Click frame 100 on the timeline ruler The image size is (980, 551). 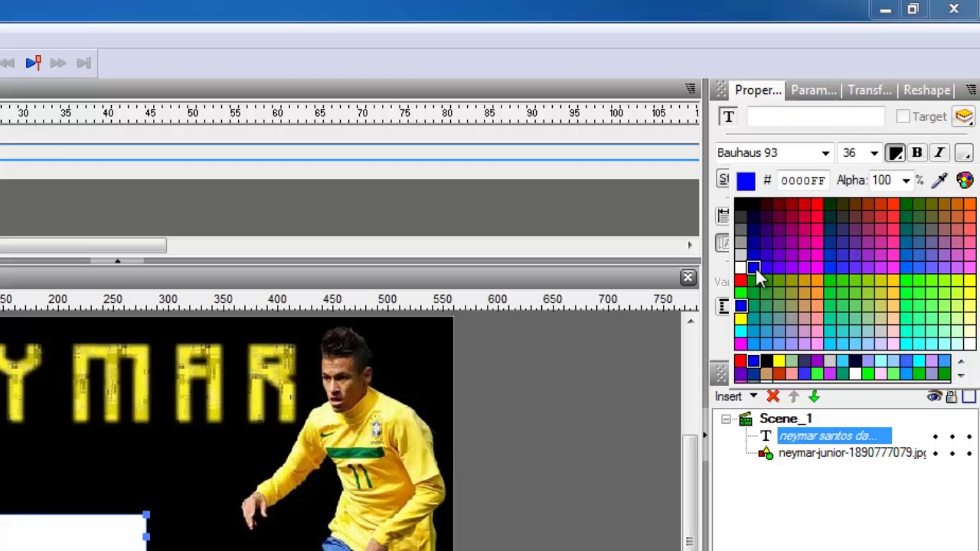(x=616, y=113)
